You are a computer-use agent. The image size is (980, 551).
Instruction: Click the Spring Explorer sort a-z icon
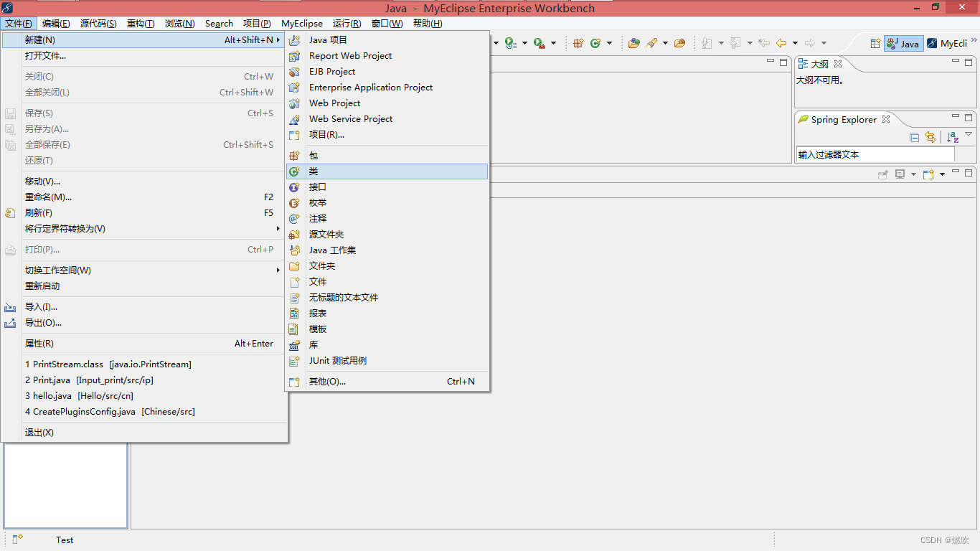(953, 137)
